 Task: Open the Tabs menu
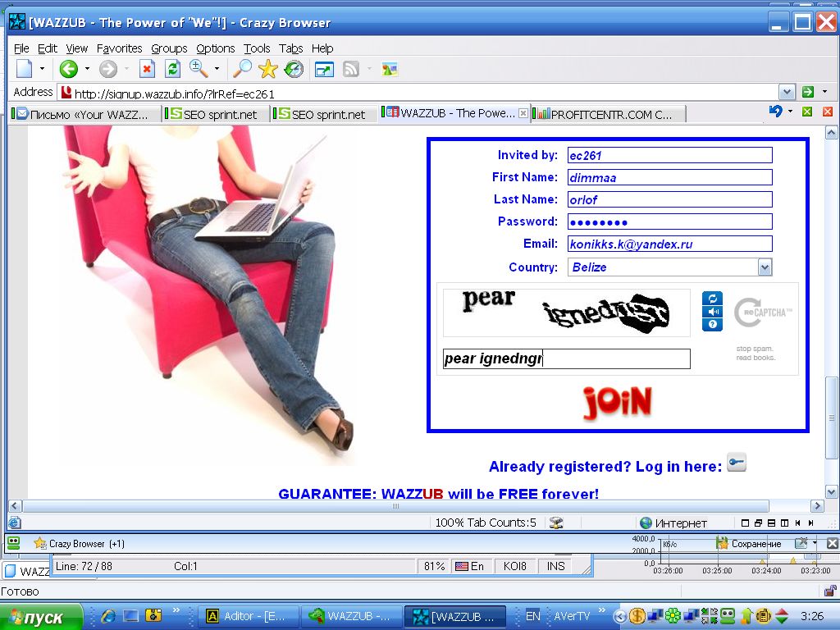[291, 48]
